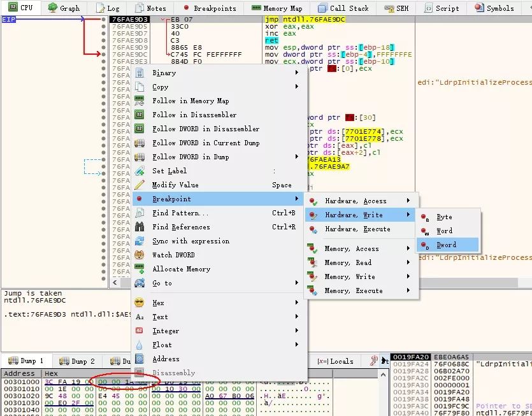Toggle breakpoint dot at address 76FAE9D3
This screenshot has height=416, width=532.
(103, 19)
